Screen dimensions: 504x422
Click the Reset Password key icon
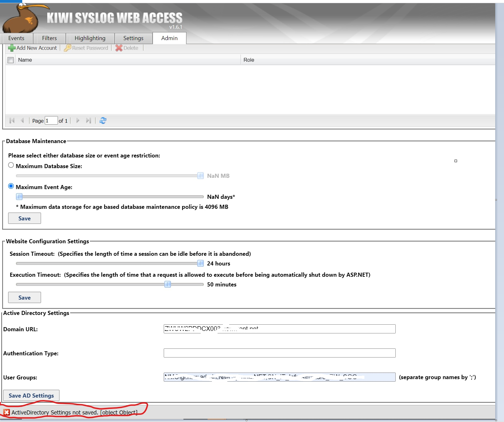[67, 48]
